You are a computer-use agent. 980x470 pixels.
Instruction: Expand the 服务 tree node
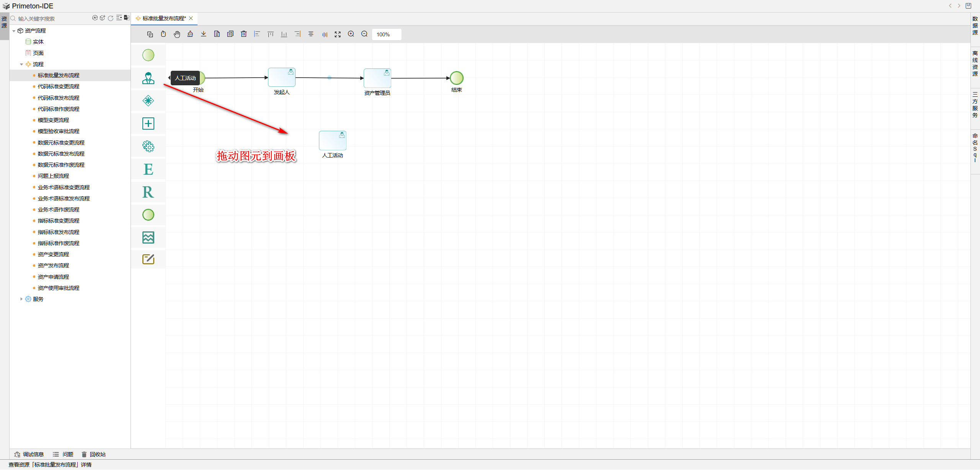point(21,299)
